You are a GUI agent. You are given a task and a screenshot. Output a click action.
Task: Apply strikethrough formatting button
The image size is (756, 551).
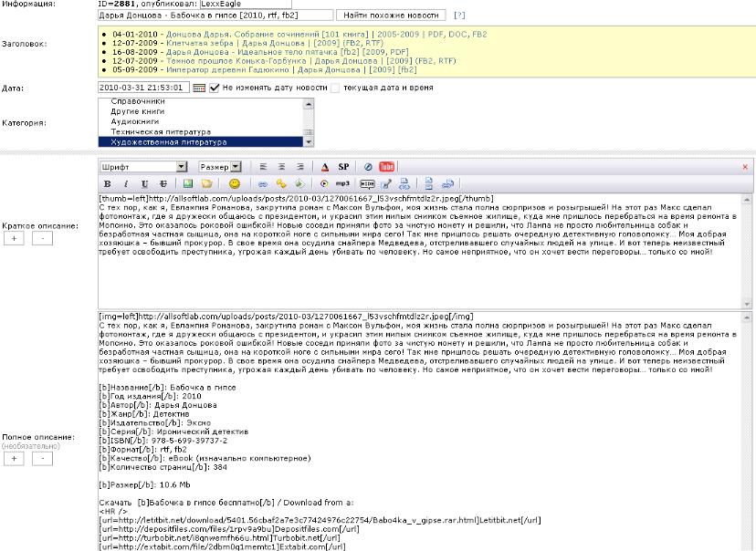point(163,183)
